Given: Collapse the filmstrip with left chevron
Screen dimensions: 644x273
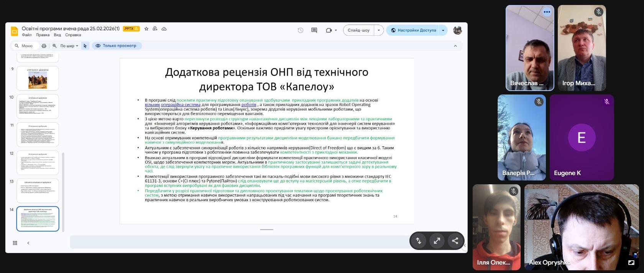Looking at the screenshot, I should click(28, 243).
